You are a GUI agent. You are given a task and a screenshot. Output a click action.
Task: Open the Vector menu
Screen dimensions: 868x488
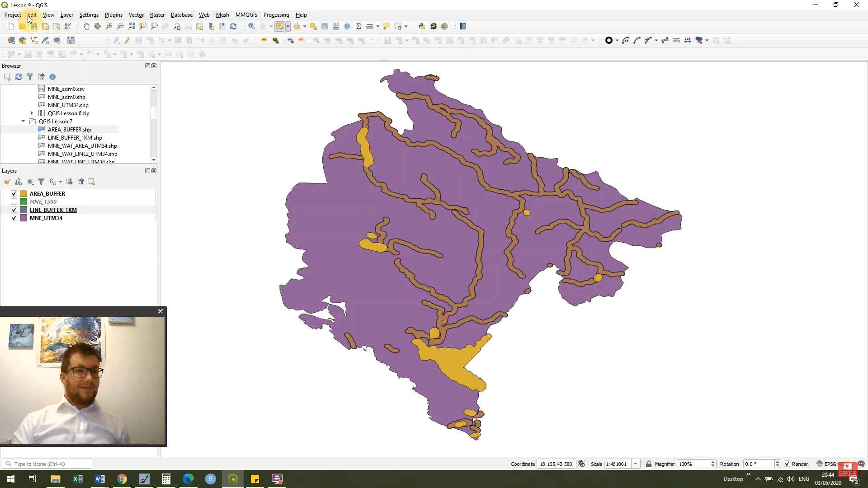(136, 14)
